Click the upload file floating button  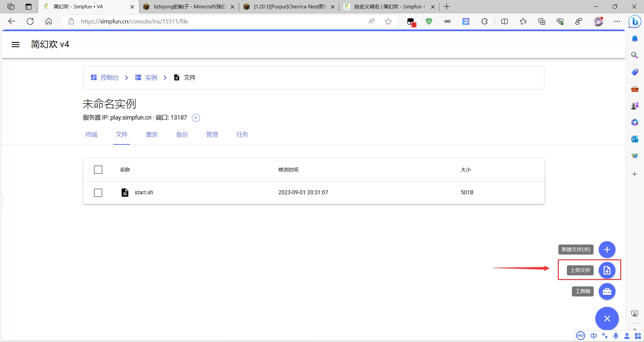607,270
